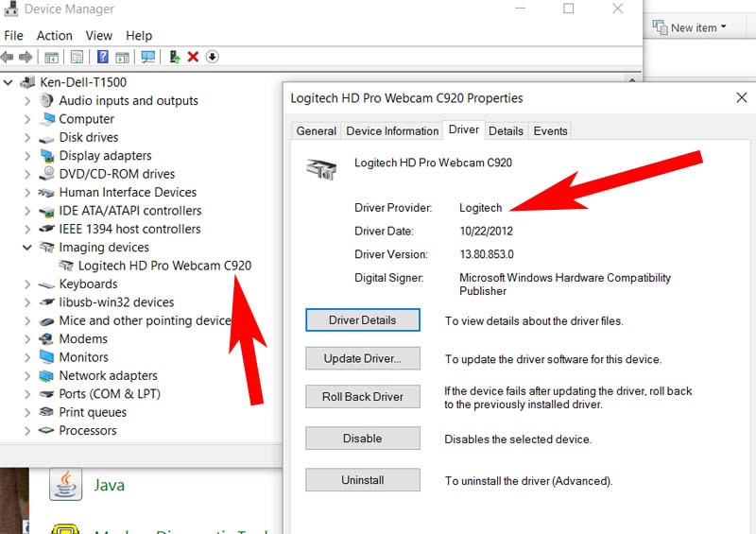
Task: Click the green Update driver toolbar icon
Action: (175, 57)
